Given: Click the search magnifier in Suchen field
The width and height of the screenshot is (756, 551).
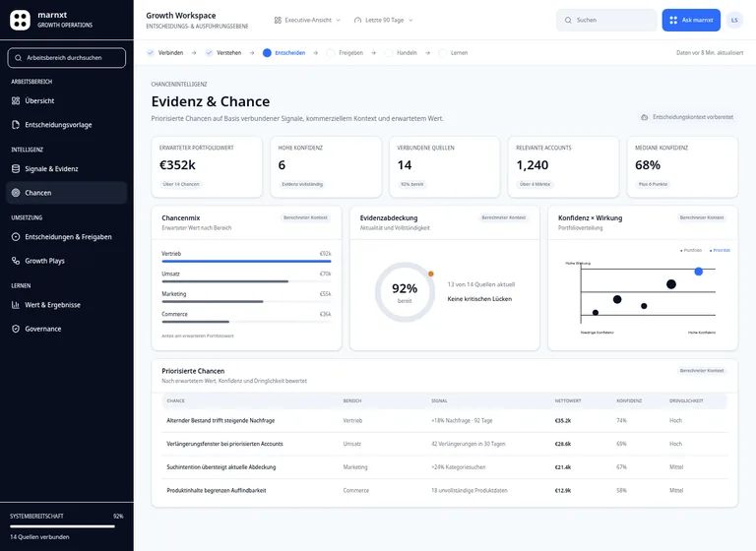Looking at the screenshot, I should click(x=568, y=21).
